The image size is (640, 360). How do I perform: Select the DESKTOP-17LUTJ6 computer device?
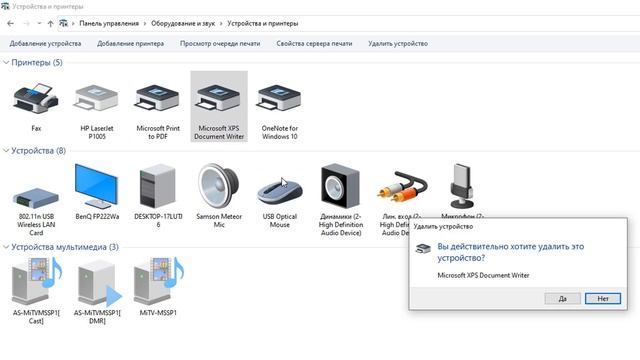click(x=158, y=186)
